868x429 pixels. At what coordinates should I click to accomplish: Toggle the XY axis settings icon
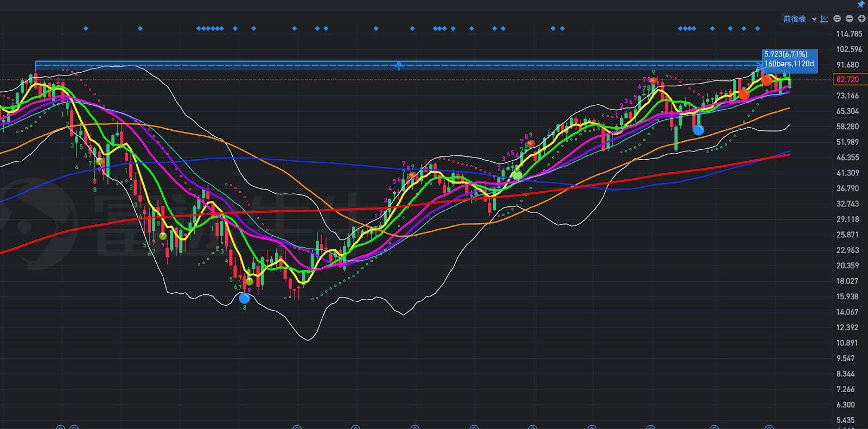pyautogui.click(x=825, y=19)
